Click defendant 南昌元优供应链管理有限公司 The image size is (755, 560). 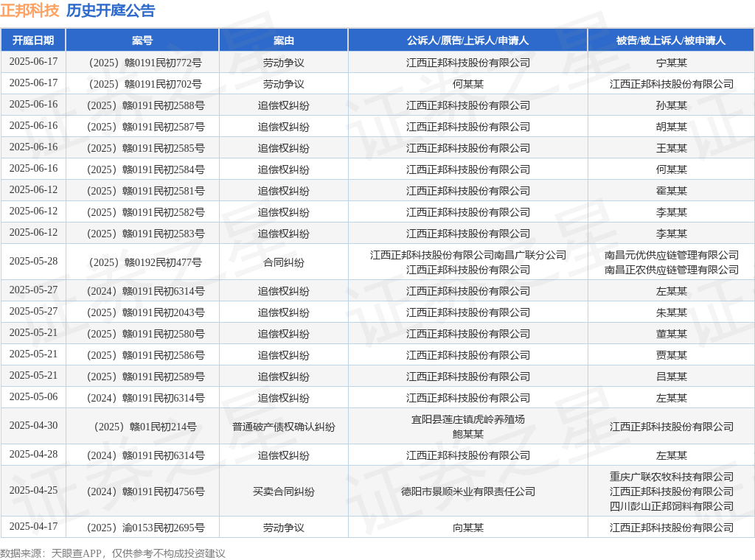[x=671, y=255]
